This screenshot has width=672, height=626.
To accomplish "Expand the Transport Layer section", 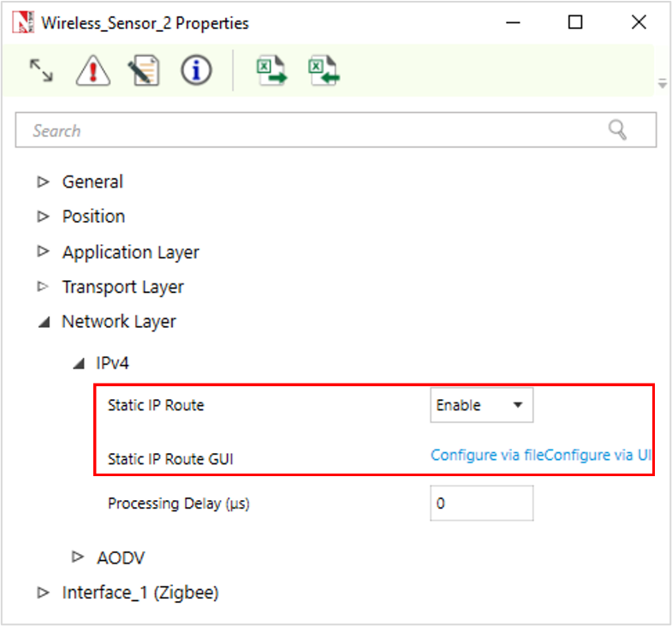I will (43, 287).
